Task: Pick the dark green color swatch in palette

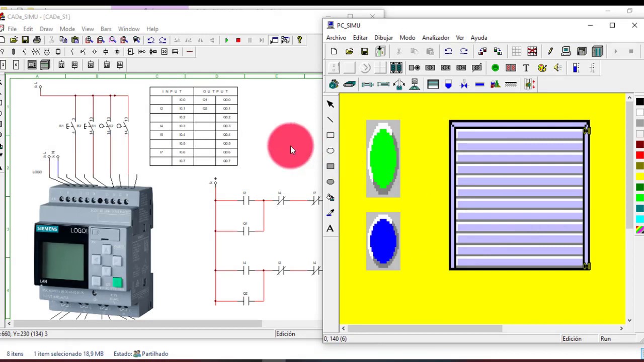Action: point(640,188)
